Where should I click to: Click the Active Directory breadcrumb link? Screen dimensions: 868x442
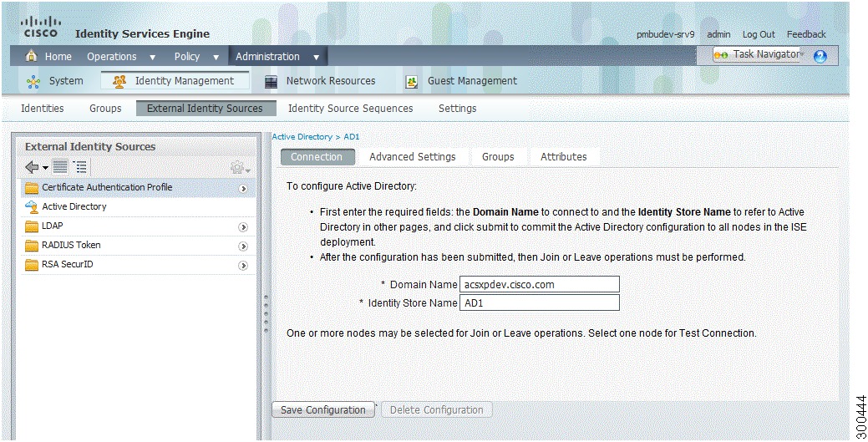click(302, 137)
